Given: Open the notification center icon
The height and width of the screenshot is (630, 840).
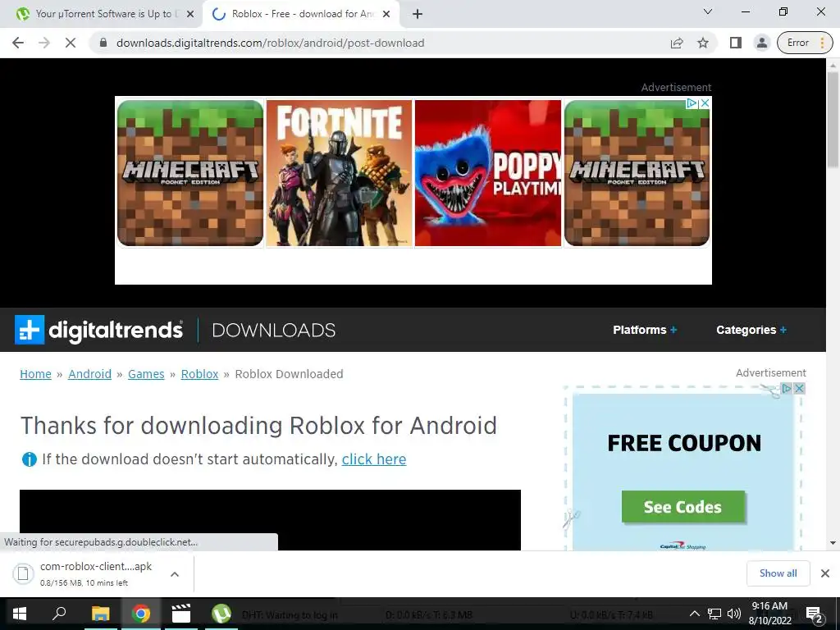Looking at the screenshot, I should click(815, 614).
